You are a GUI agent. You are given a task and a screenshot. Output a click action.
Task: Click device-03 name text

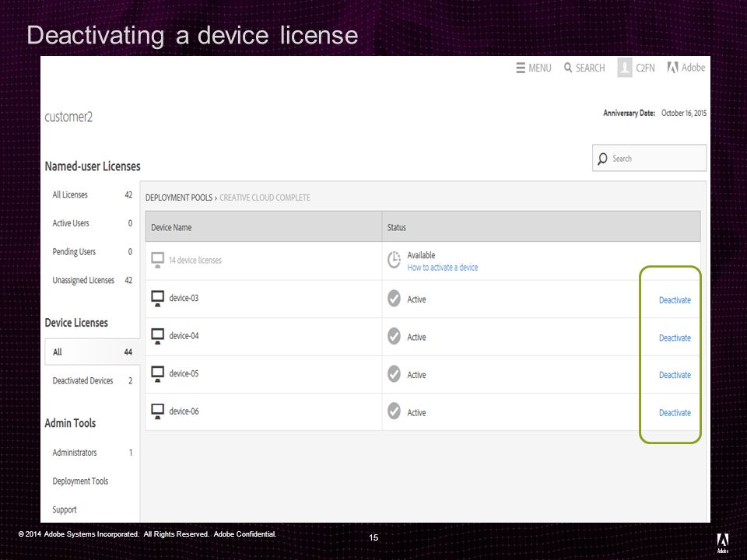pyautogui.click(x=184, y=298)
